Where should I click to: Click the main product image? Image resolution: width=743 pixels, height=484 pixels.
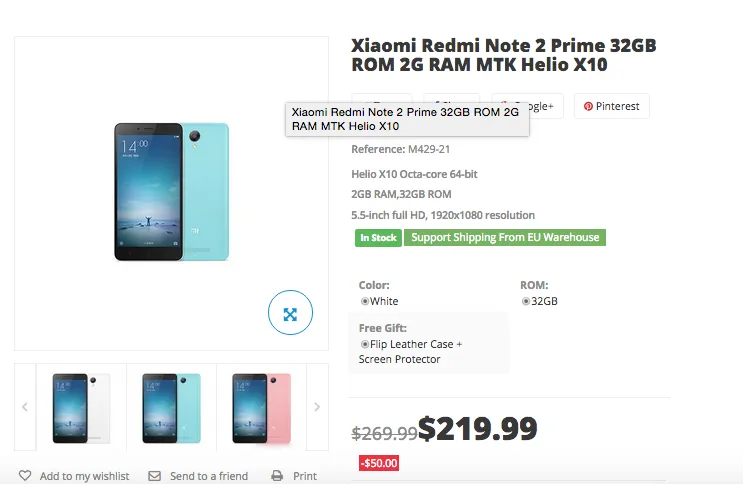[x=171, y=192]
